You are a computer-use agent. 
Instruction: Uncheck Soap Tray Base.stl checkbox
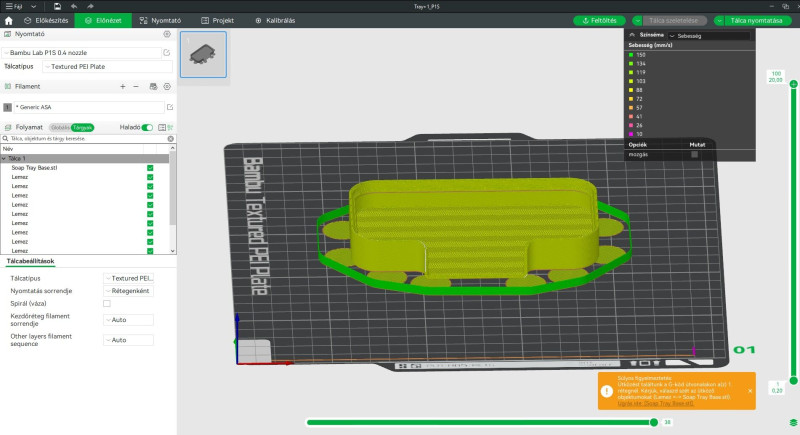tap(150, 168)
